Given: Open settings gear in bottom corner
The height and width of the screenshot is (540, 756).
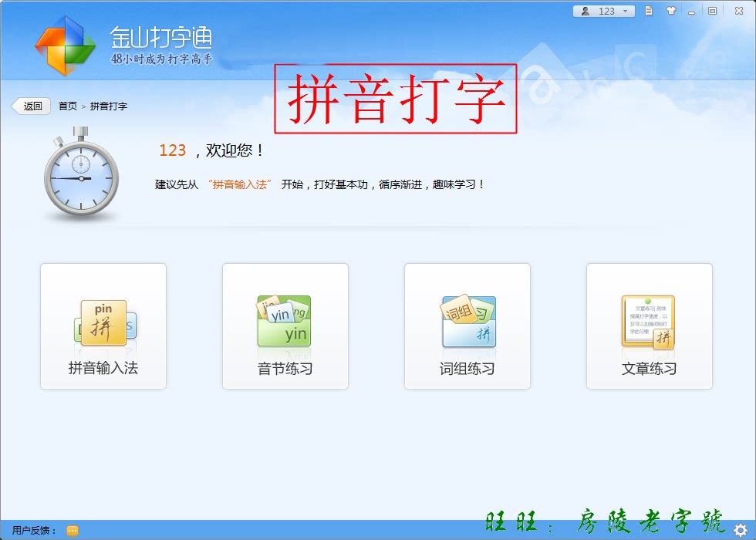Looking at the screenshot, I should click(741, 530).
